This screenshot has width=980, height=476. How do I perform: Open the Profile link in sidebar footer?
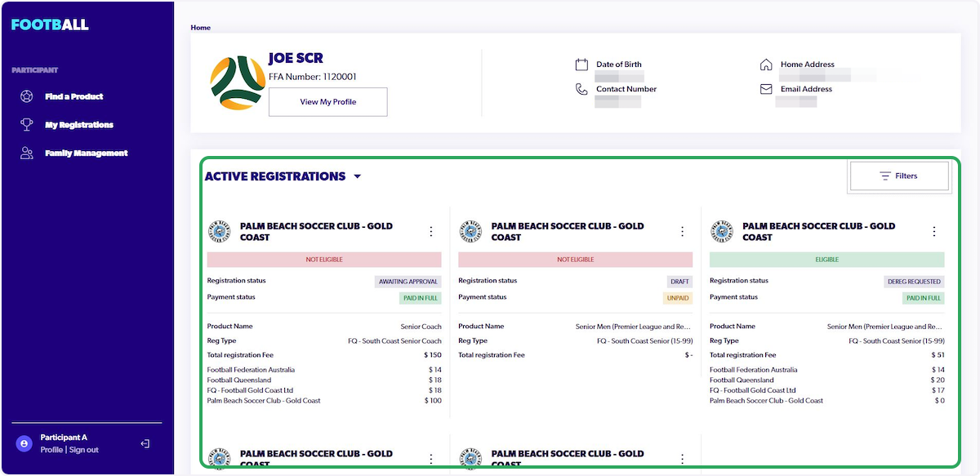[x=51, y=450]
